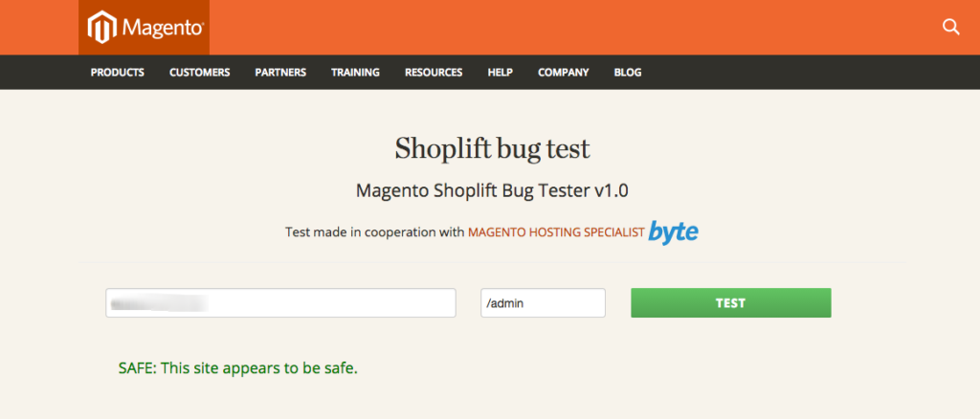The image size is (980, 419).
Task: Open the byte logo link
Action: pyautogui.click(x=673, y=232)
